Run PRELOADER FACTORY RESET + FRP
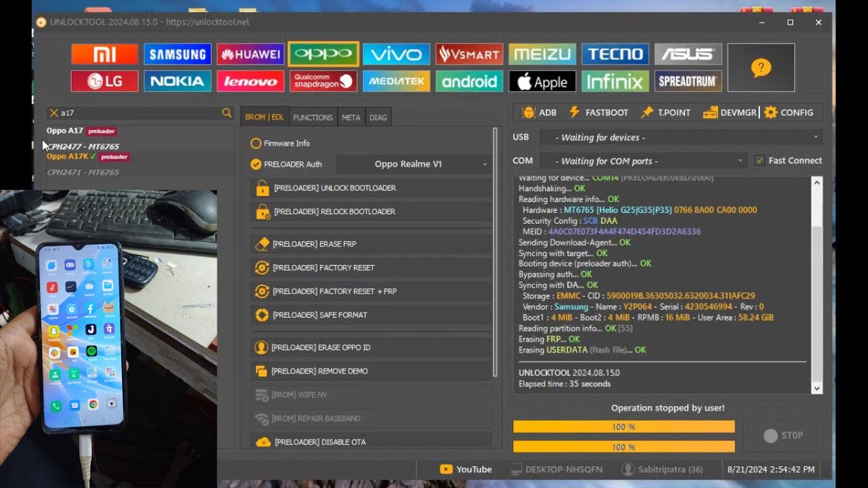This screenshot has height=488, width=868. coord(371,291)
